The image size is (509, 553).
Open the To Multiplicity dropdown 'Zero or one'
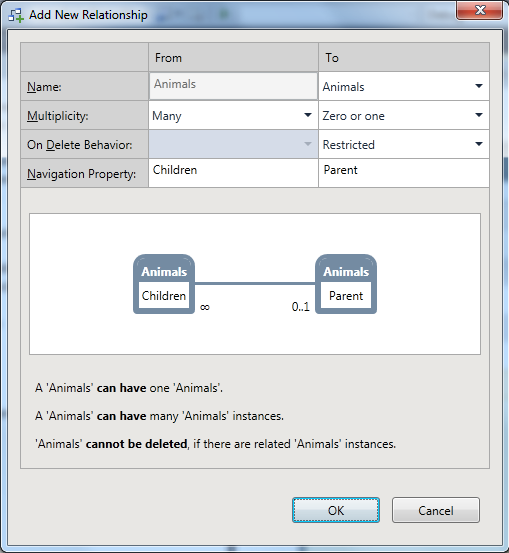click(x=404, y=115)
